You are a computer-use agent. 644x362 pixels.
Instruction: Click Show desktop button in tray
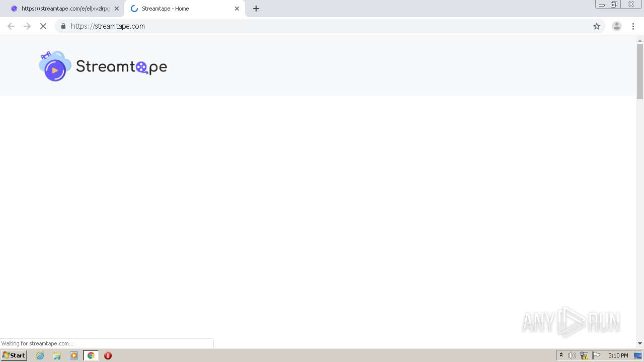tap(638, 355)
